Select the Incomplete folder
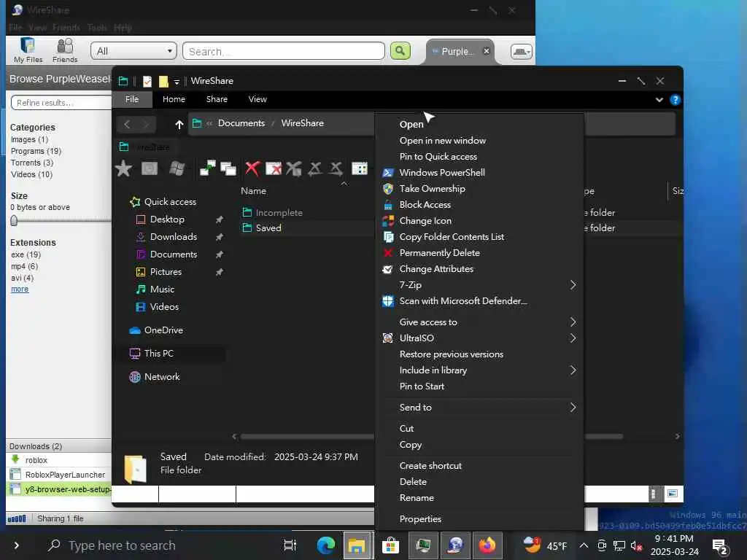 (279, 212)
